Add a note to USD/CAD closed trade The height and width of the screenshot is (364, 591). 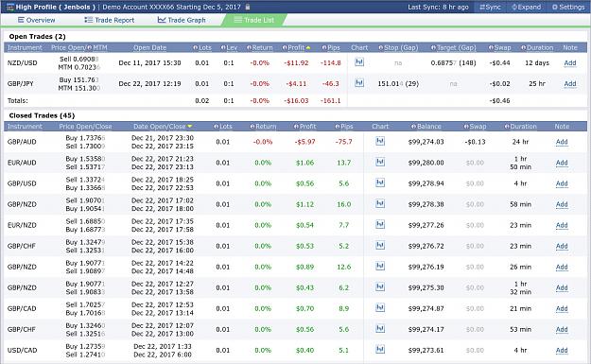[x=562, y=351]
